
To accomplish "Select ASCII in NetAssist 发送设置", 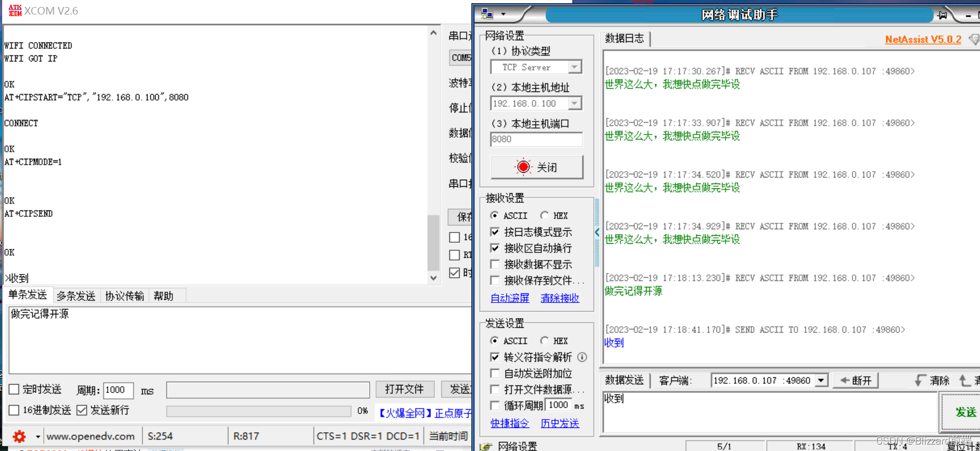I will 494,341.
